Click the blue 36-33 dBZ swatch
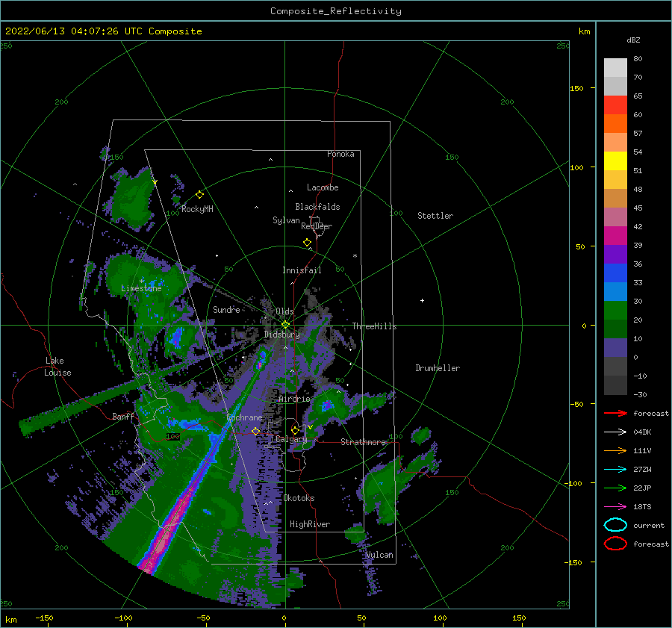The height and width of the screenshot is (628, 672). [615, 273]
